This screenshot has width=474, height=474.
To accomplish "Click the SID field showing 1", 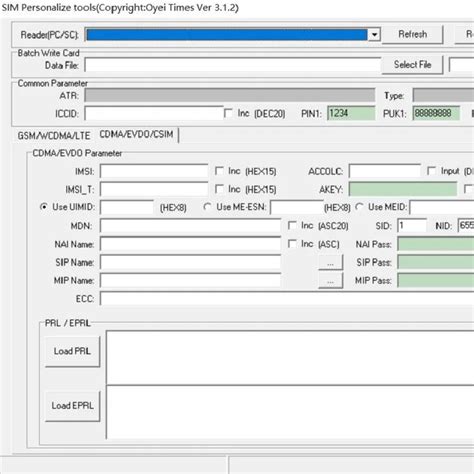I will click(x=412, y=225).
